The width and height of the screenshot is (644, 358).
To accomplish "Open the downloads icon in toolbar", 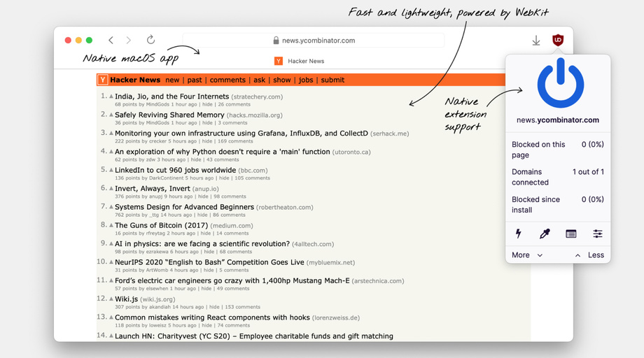I will click(x=536, y=40).
